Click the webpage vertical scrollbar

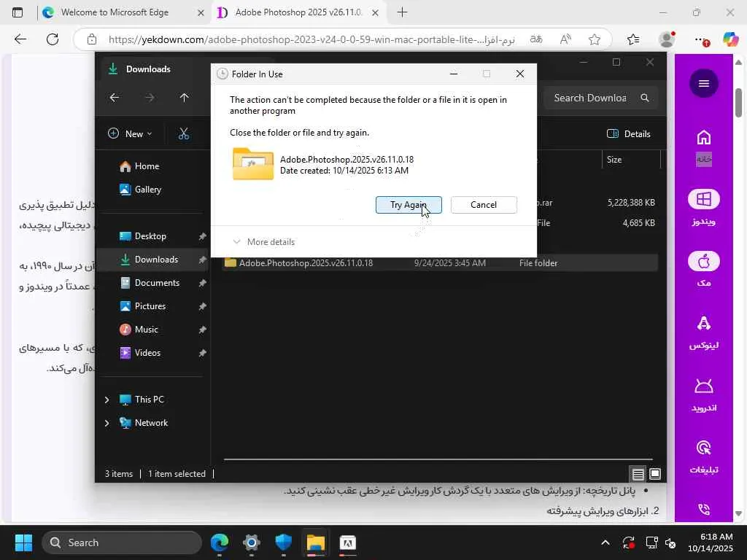(x=738, y=103)
